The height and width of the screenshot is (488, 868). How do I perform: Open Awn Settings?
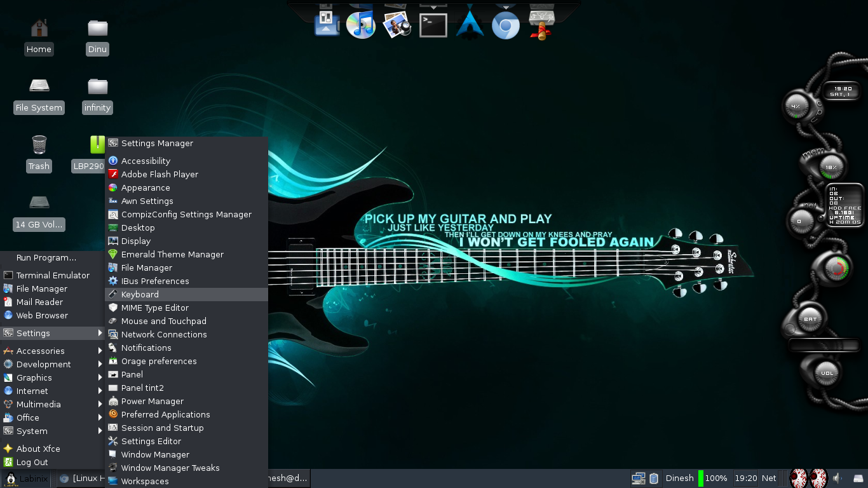(186, 201)
